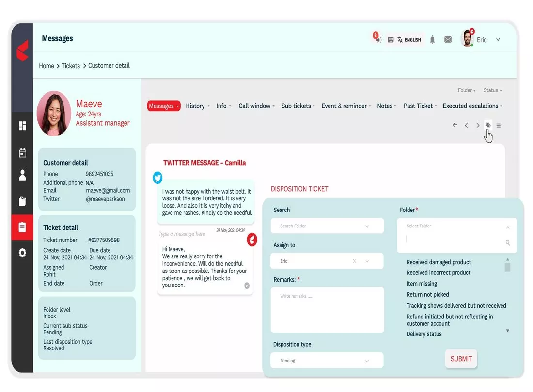533x392 pixels.
Task: Switch to the History tab
Action: pos(196,106)
